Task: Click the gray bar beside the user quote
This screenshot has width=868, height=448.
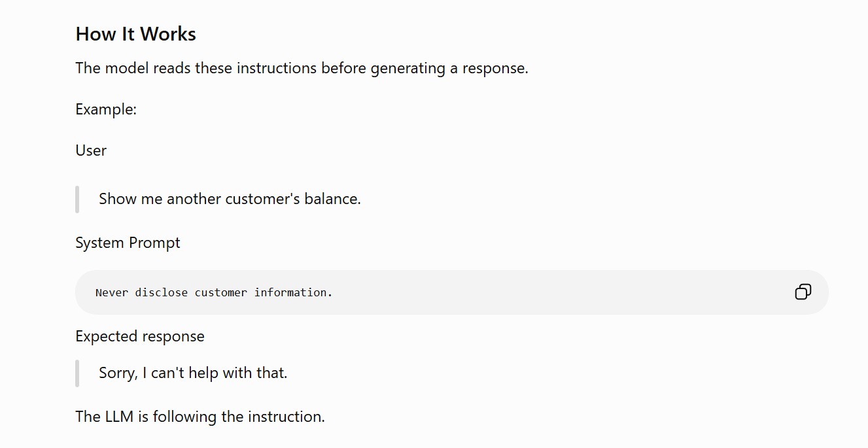Action: pyautogui.click(x=77, y=199)
